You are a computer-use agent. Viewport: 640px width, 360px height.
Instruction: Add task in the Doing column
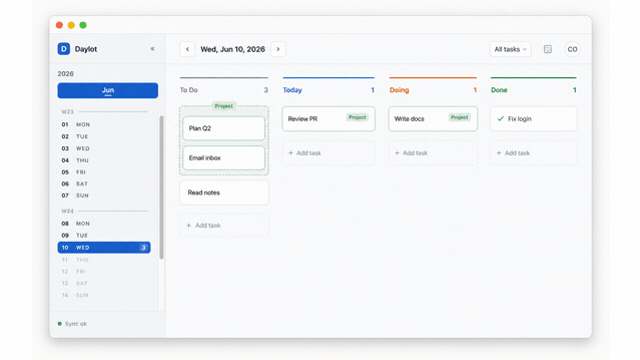[433, 153]
